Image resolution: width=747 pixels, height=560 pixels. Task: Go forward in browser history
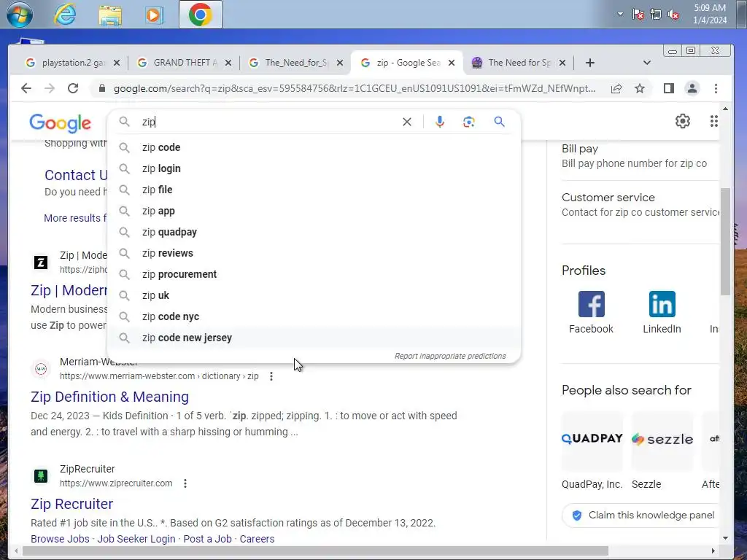click(x=50, y=88)
